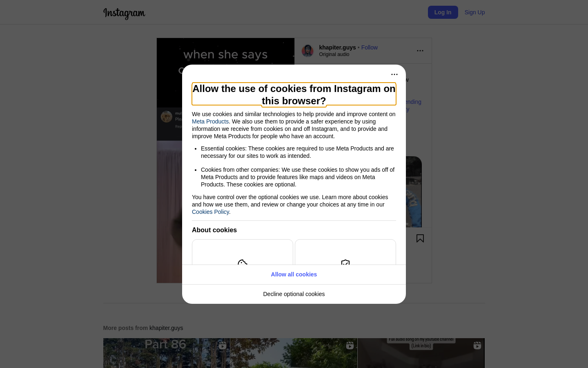Open the Meta Products link
588x368 pixels.
click(x=210, y=121)
